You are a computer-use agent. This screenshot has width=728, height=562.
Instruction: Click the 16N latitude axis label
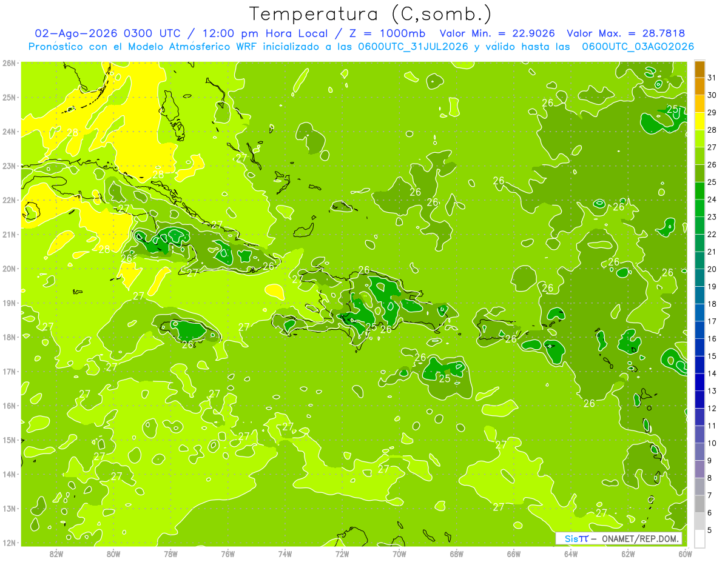point(9,406)
